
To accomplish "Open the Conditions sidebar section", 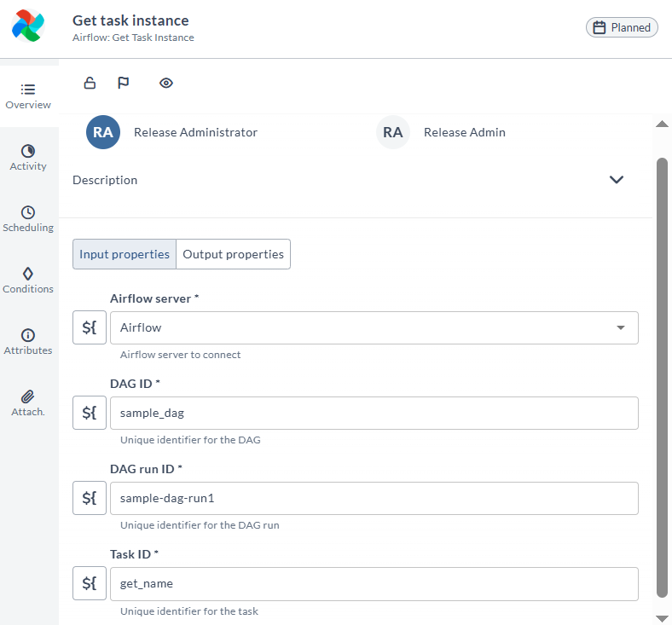I will point(28,281).
